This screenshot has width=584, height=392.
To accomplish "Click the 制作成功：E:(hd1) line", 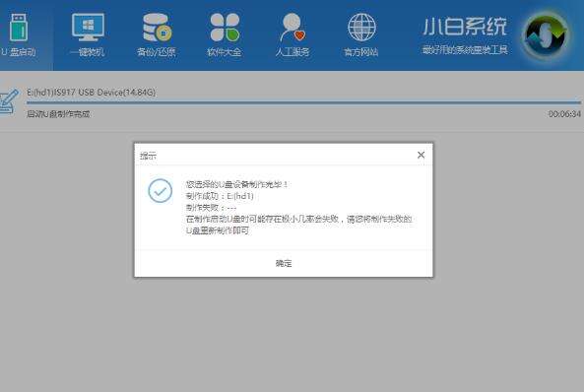I will (220, 196).
